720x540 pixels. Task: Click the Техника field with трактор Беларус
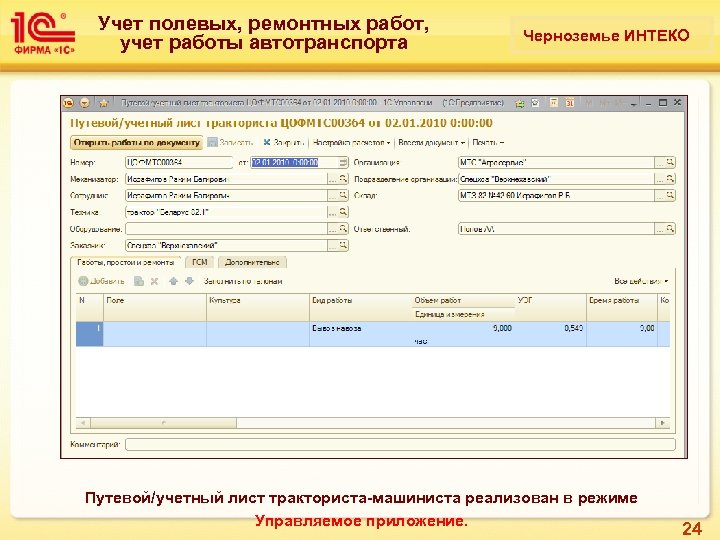coord(226,212)
